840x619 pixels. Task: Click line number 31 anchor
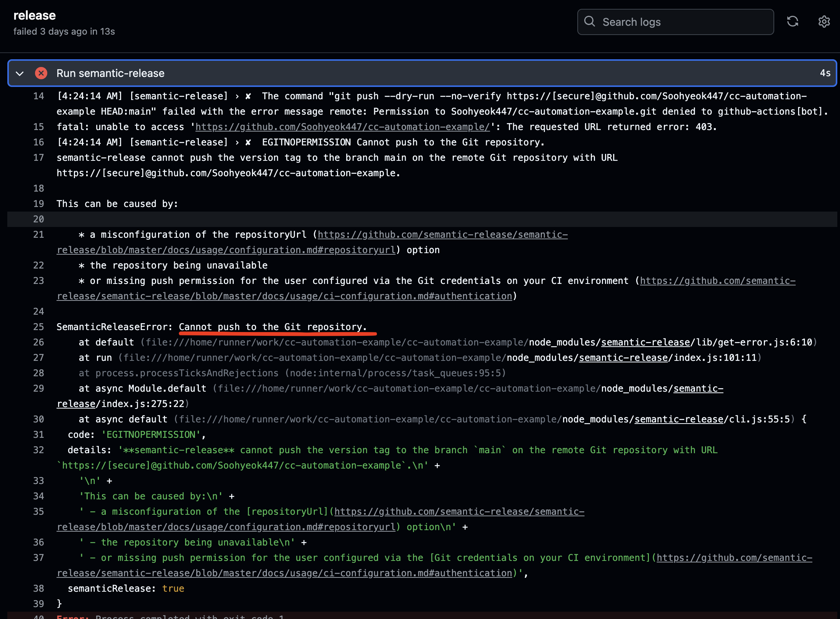[x=38, y=435]
